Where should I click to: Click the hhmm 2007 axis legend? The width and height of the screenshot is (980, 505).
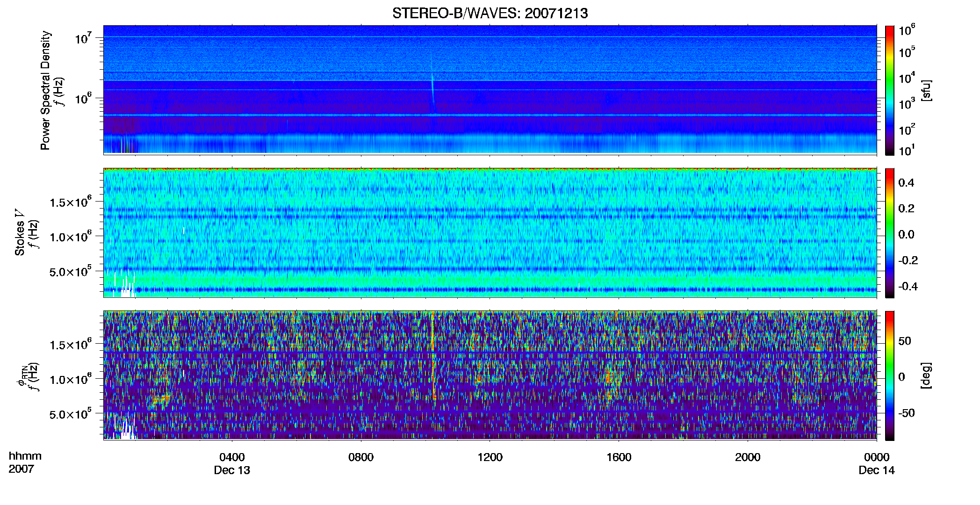coord(25,462)
